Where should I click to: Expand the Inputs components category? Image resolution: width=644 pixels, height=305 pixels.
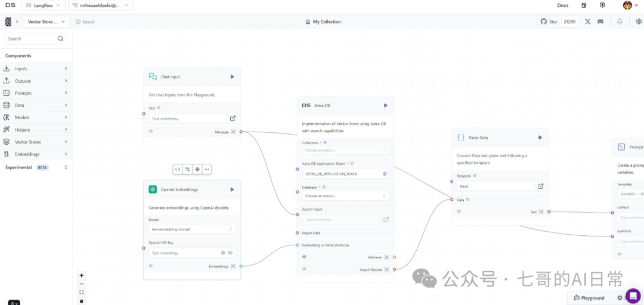36,69
